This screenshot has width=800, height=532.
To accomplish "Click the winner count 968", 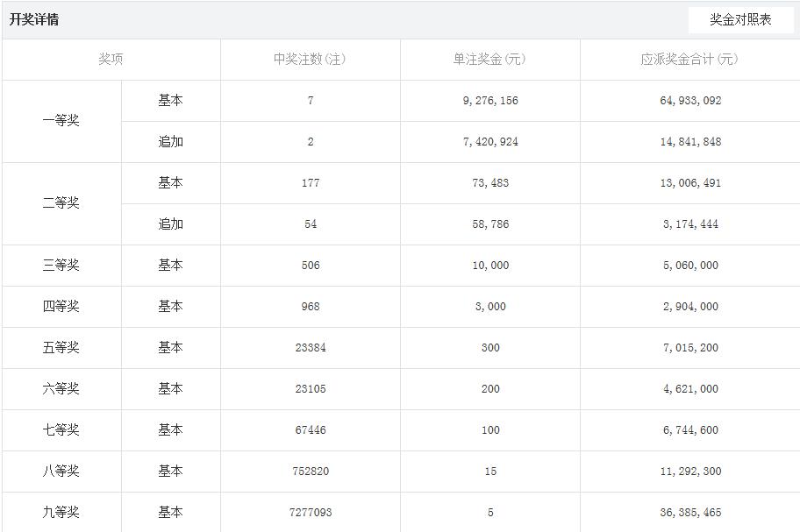I will click(x=311, y=307).
